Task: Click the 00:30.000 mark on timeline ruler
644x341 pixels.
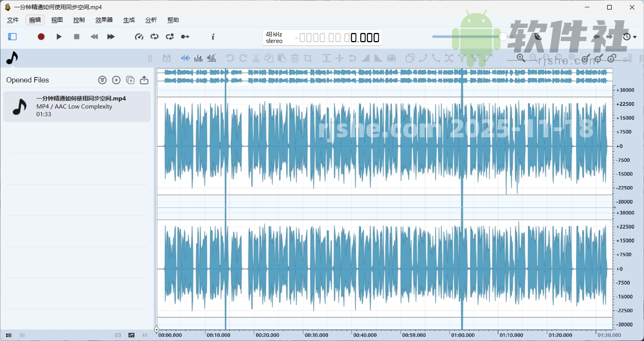Action: (316, 335)
